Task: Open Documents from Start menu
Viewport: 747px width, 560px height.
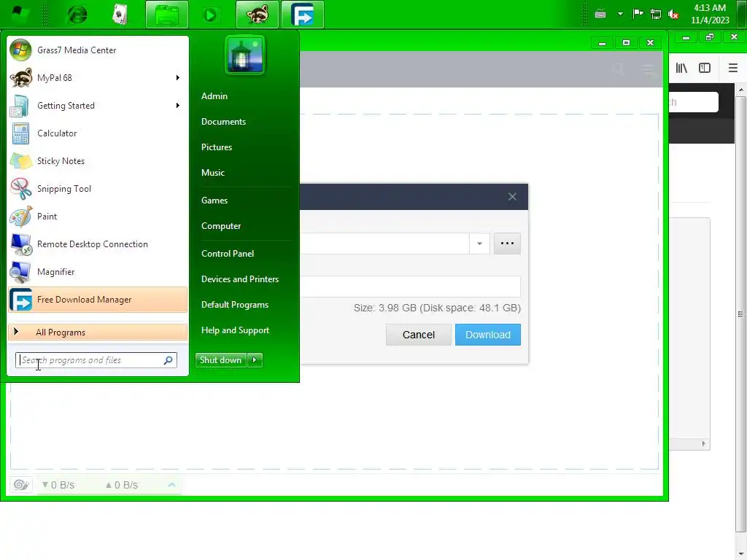Action: [223, 122]
